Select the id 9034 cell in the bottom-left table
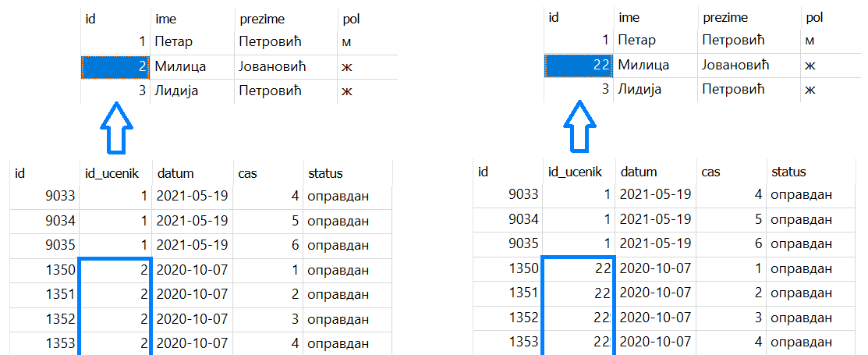 pos(43,220)
